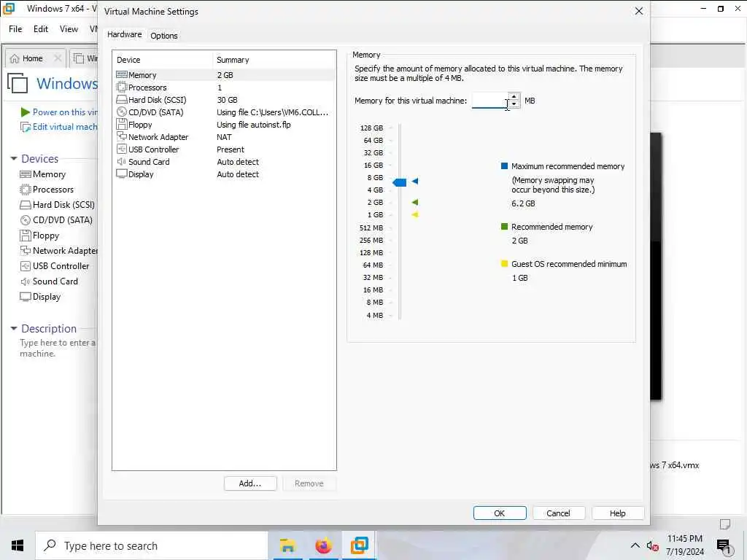Click Sound Card icon in main window
The image size is (747, 560).
pos(26,281)
